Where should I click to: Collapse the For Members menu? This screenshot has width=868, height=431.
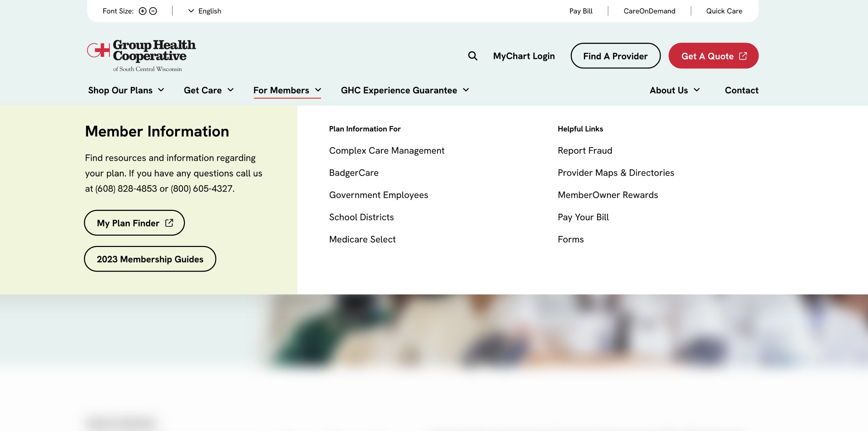(287, 90)
